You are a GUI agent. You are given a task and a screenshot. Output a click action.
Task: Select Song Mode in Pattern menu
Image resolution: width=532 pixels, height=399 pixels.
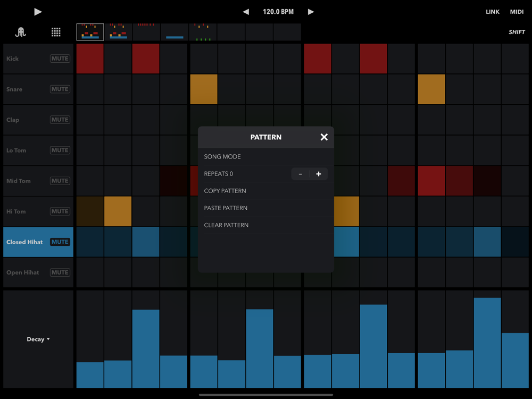point(222,157)
